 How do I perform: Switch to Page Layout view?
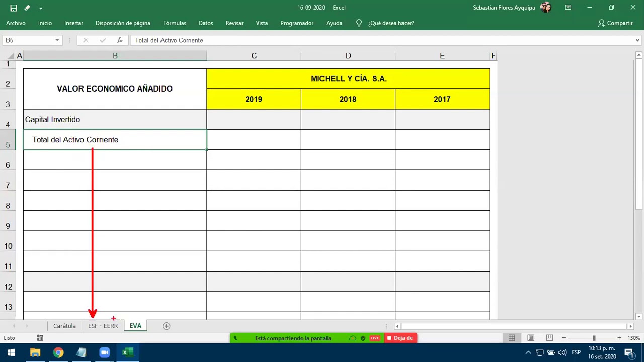click(531, 338)
